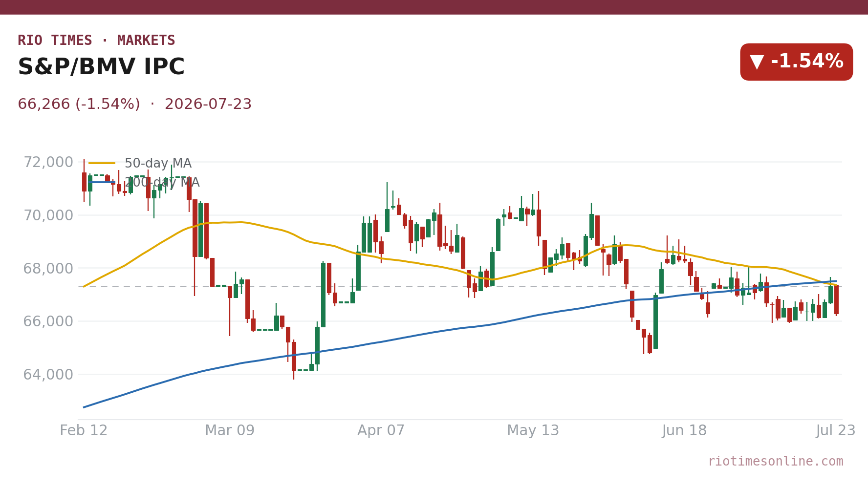The height and width of the screenshot is (488, 868).
Task: Click the riotimesonline.com source link
Action: click(x=776, y=462)
